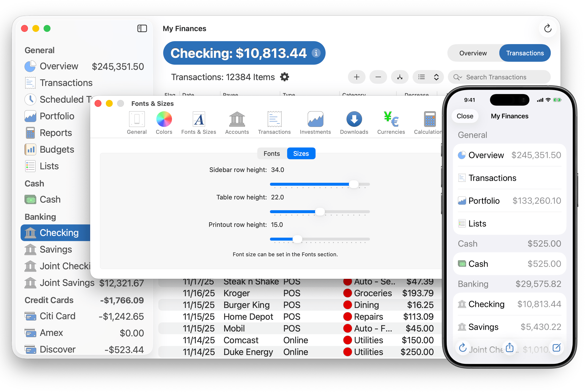Open the Colors preferences pane
The width and height of the screenshot is (588, 392).
pyautogui.click(x=164, y=123)
